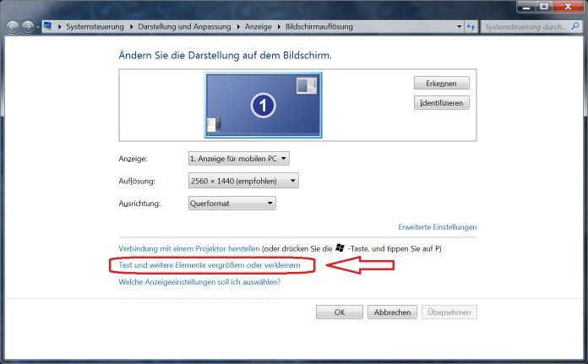The width and height of the screenshot is (588, 364).
Task: Close the Bildschirmauflösung window
Action: click(568, 7)
